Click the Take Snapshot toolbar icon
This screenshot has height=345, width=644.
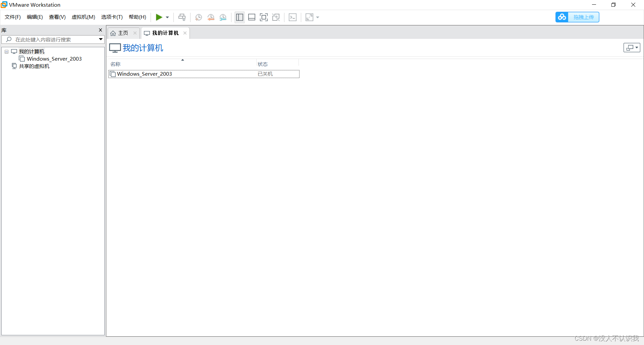coord(199,17)
